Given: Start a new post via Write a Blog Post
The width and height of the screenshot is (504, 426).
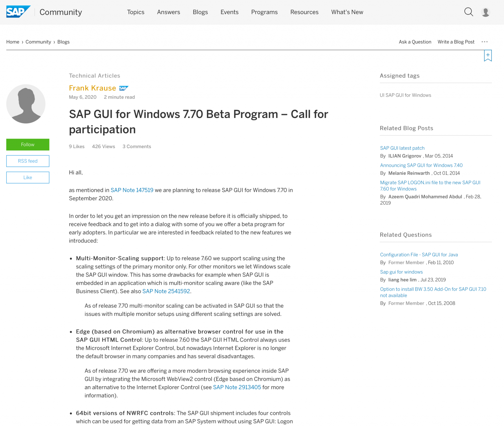Looking at the screenshot, I should pos(456,42).
